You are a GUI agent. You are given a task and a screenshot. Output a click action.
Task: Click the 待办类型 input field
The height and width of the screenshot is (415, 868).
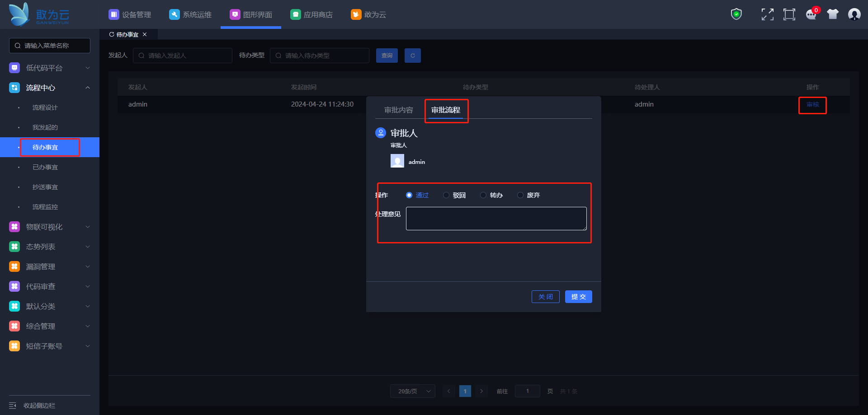coord(320,56)
